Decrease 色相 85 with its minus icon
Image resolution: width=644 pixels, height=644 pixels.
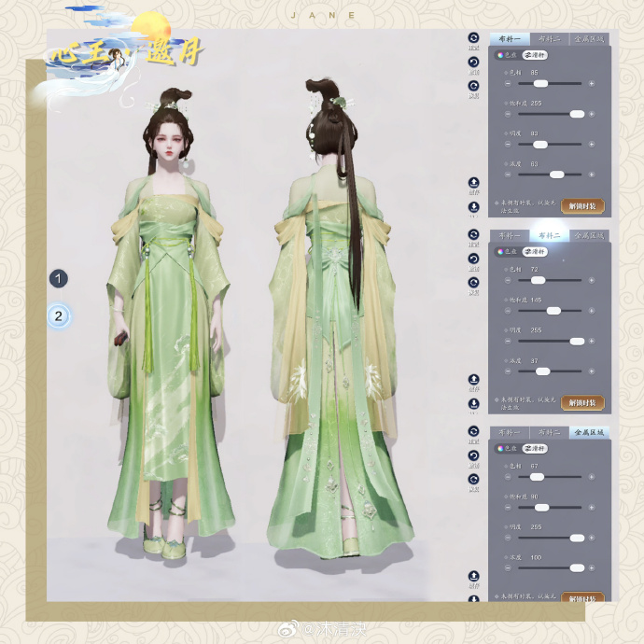pyautogui.click(x=508, y=84)
